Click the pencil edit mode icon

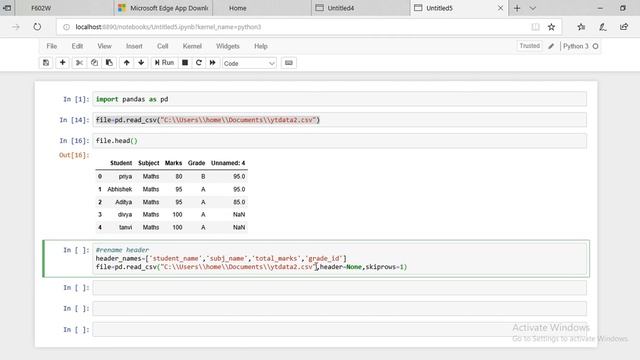click(x=551, y=46)
